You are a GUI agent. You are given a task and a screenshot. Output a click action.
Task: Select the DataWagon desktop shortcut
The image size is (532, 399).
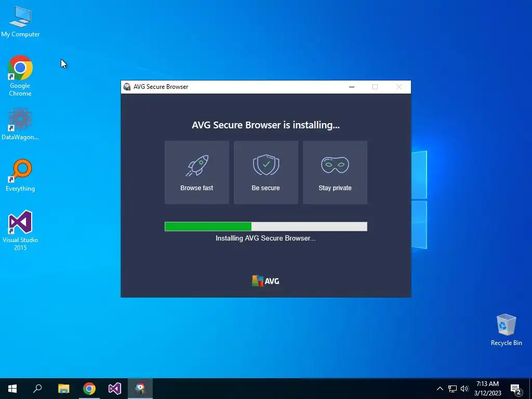(20, 124)
